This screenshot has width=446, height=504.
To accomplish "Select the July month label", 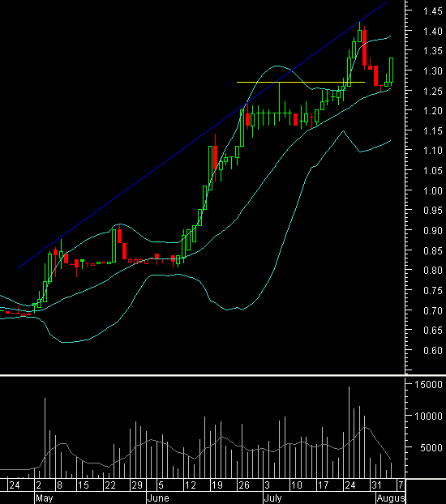I will 272,498.
